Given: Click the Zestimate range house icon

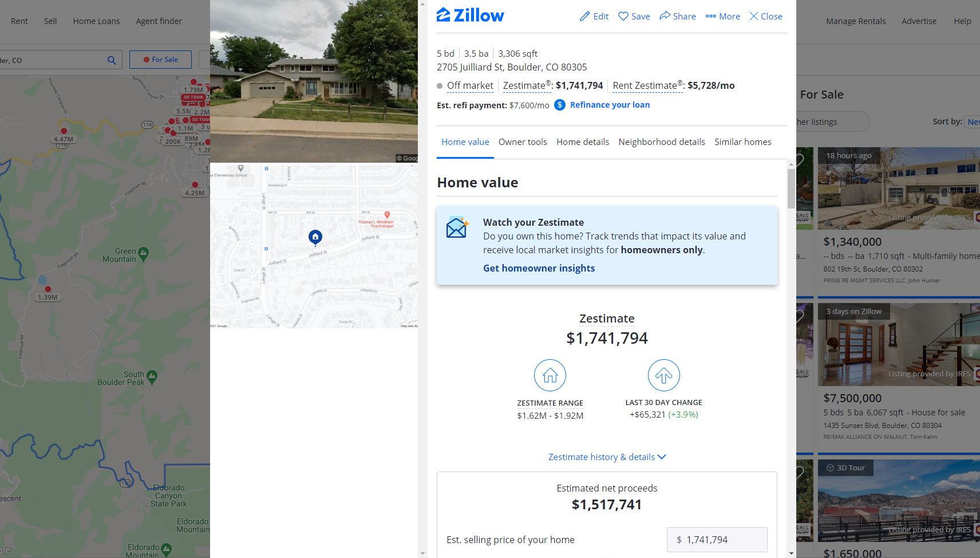Looking at the screenshot, I should pos(550,375).
